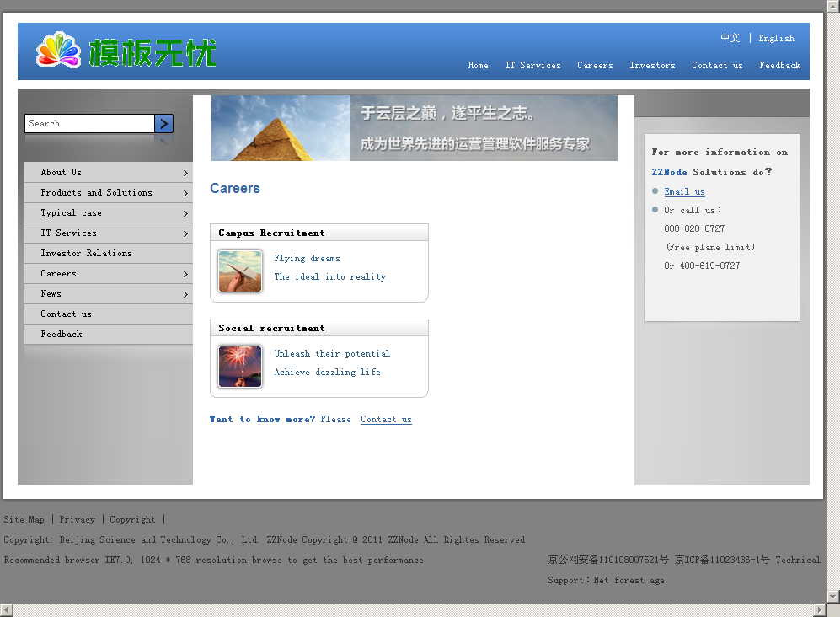Viewport: 840px width, 617px height.
Task: Follow the underlined Contact us link
Action: tap(386, 420)
